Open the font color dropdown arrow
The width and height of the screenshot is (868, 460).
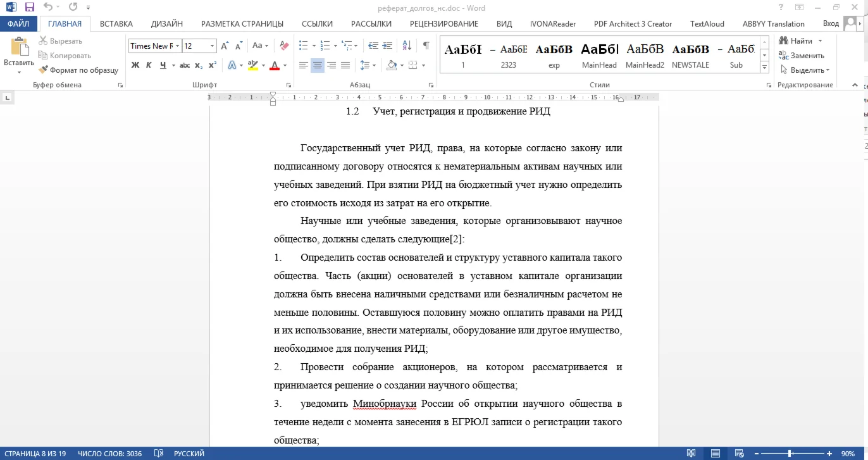coord(285,65)
